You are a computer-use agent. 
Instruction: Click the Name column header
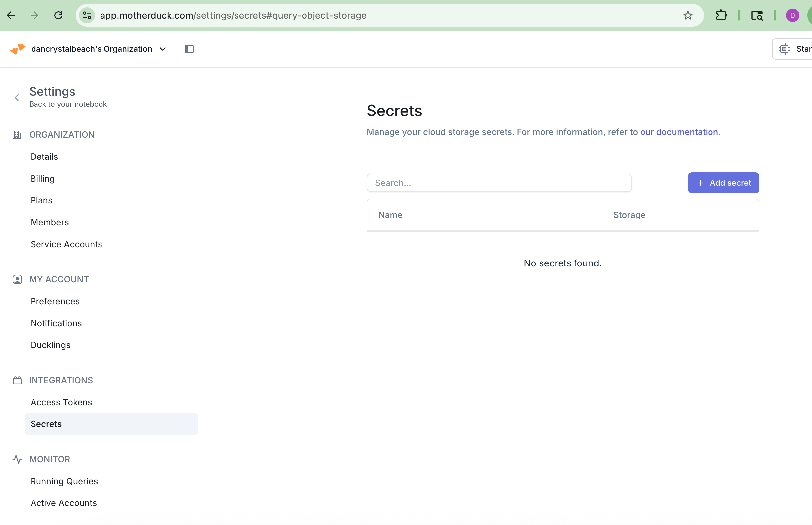tap(390, 215)
